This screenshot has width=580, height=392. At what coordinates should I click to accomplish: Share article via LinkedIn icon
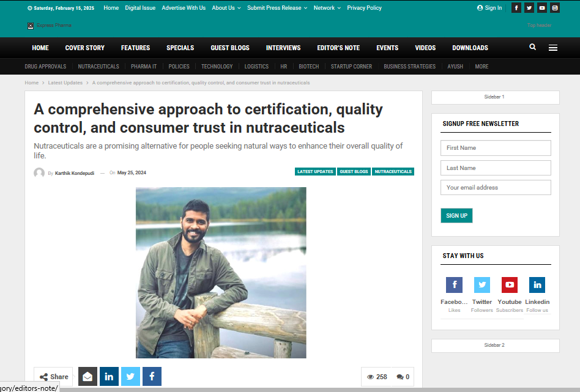109,377
